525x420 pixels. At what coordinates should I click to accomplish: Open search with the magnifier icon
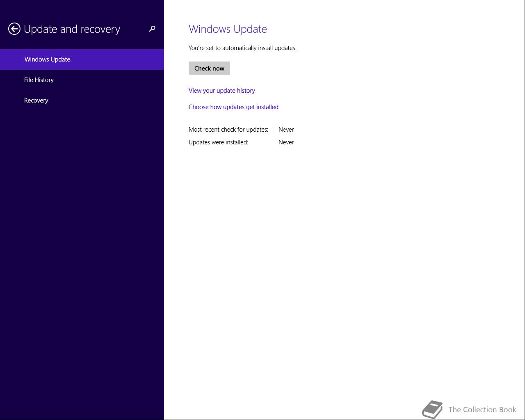click(152, 29)
